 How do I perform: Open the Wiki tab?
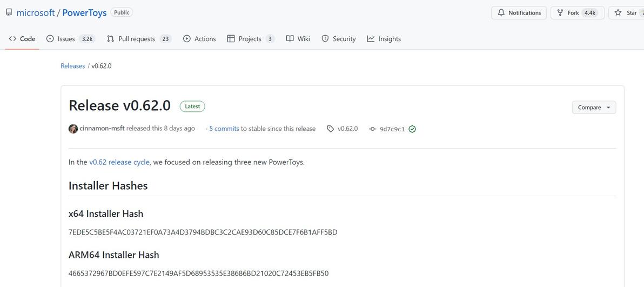pyautogui.click(x=298, y=39)
